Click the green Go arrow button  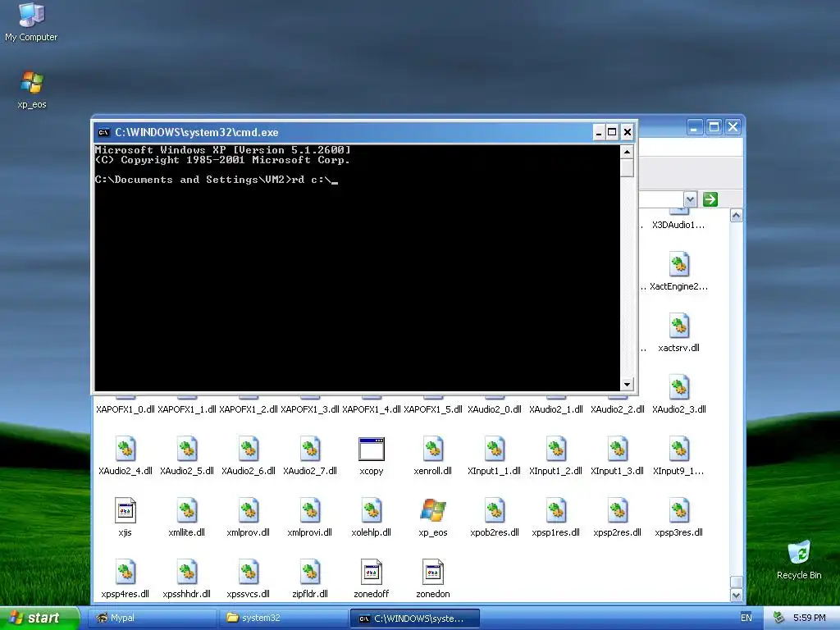pos(710,199)
